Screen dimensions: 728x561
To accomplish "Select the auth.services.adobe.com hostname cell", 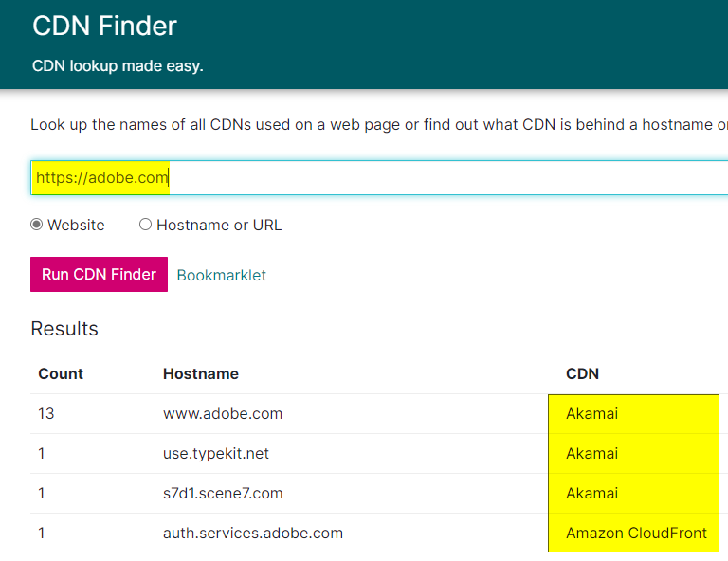I will tap(252, 534).
